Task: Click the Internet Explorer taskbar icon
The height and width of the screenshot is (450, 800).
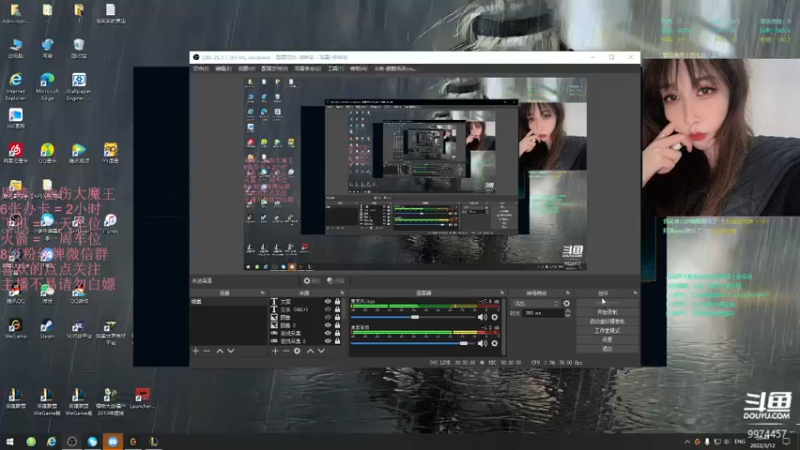Action: [x=52, y=442]
